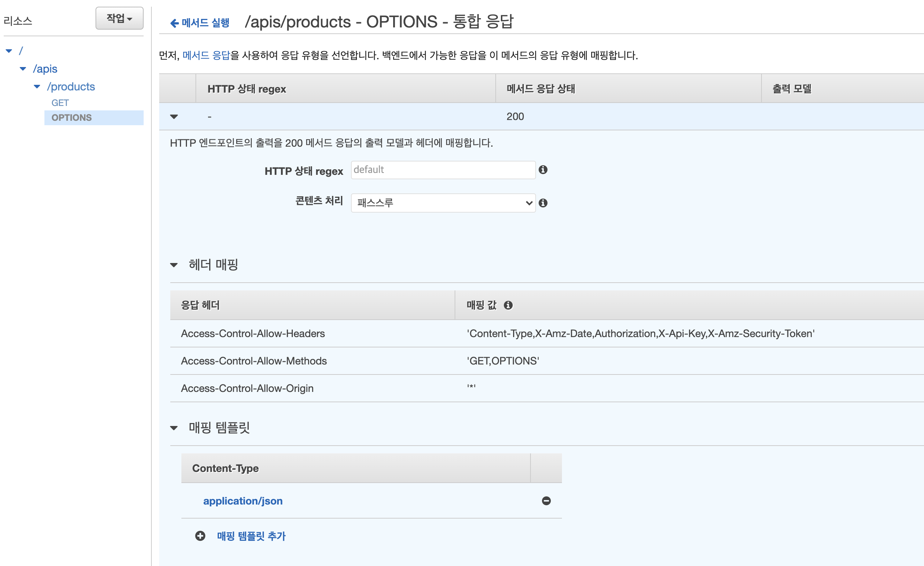Click the 매핑 템플릿 추가 link

(x=251, y=536)
